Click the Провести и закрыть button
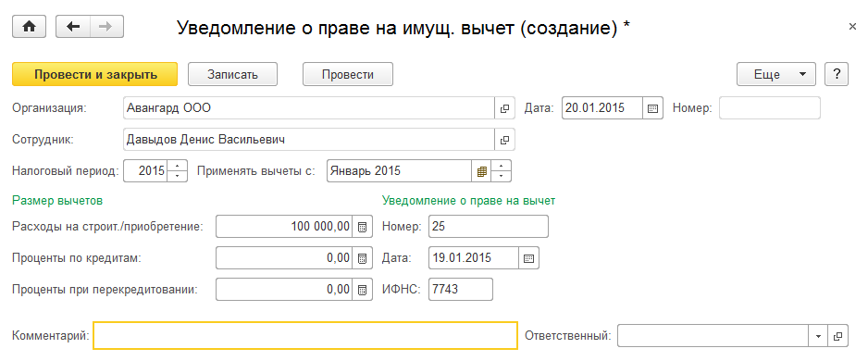The image size is (868, 361). pyautogui.click(x=94, y=74)
